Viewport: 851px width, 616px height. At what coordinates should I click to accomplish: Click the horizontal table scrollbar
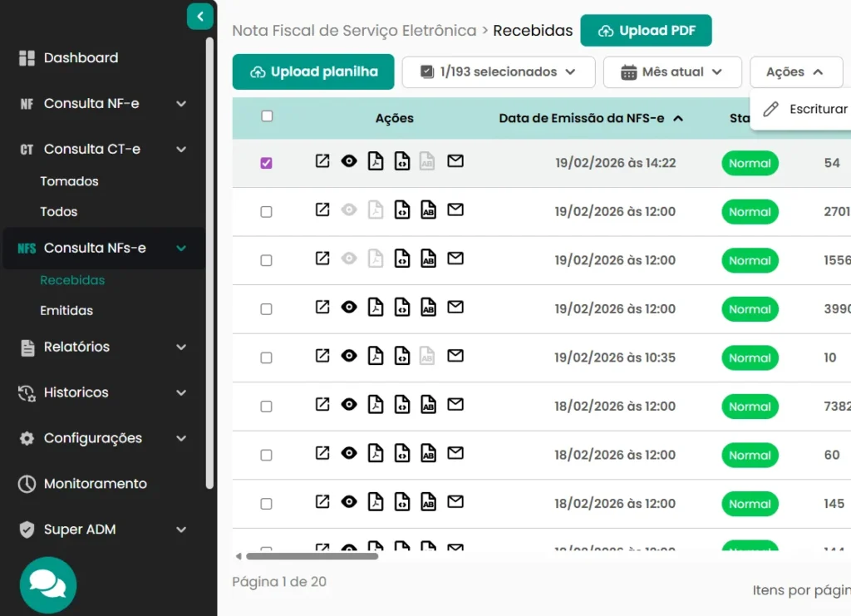pos(312,556)
